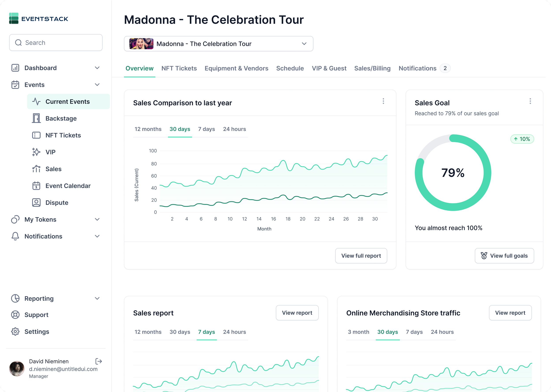The height and width of the screenshot is (392, 551).
Task: Open the event selector dropdown arrow
Action: pyautogui.click(x=304, y=44)
